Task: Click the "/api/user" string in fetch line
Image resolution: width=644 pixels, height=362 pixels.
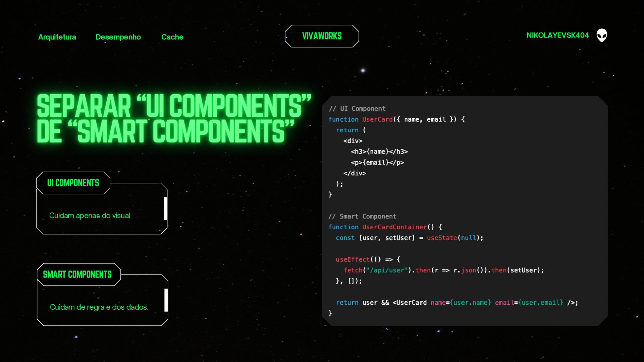Action: [x=387, y=270]
